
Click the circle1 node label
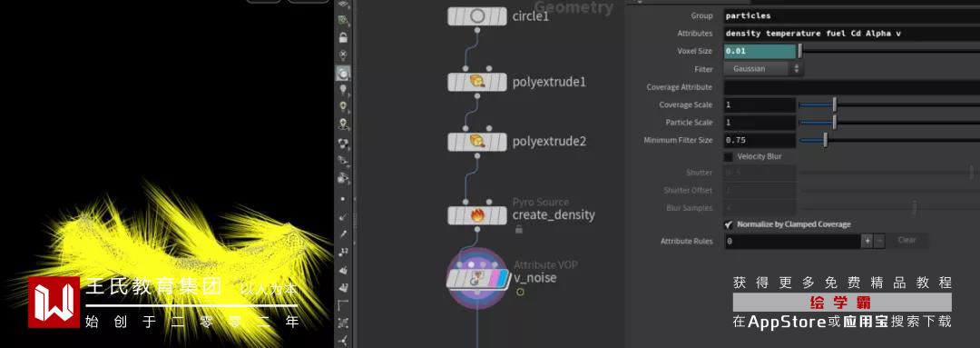pyautogui.click(x=531, y=16)
